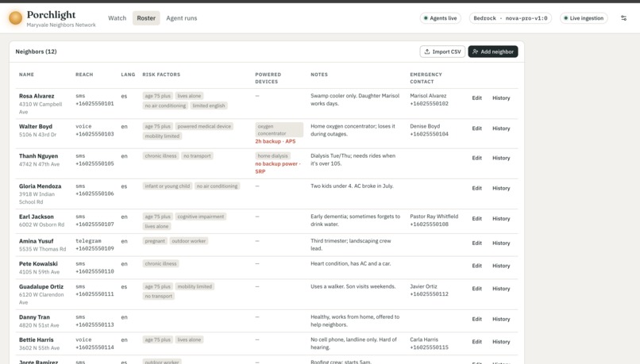Add a new neighbor

[493, 52]
